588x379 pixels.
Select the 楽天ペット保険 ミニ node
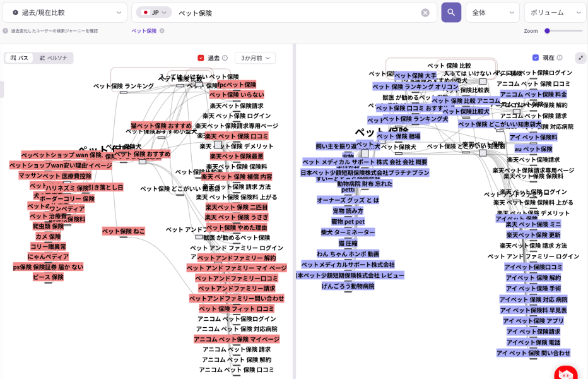pyautogui.click(x=533, y=224)
